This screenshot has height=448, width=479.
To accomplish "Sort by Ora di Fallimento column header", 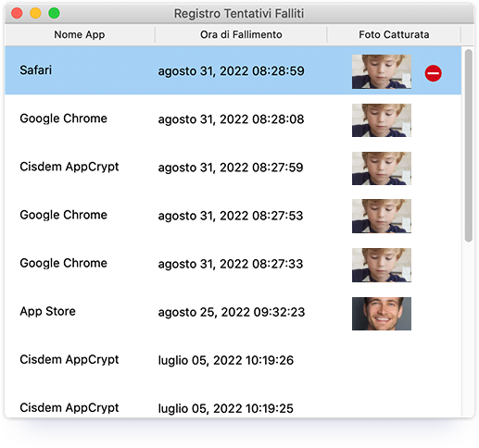I will pyautogui.click(x=241, y=34).
